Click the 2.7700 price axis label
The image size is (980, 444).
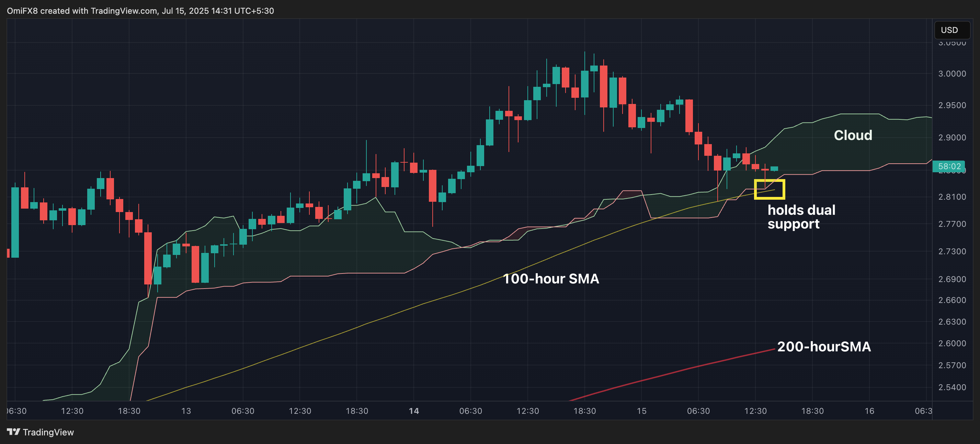pyautogui.click(x=952, y=224)
